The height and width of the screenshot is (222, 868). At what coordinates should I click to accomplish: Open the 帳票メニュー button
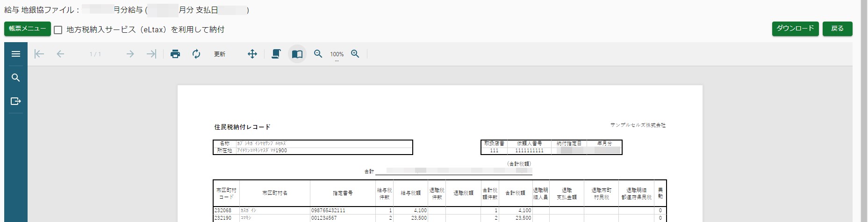click(x=28, y=29)
